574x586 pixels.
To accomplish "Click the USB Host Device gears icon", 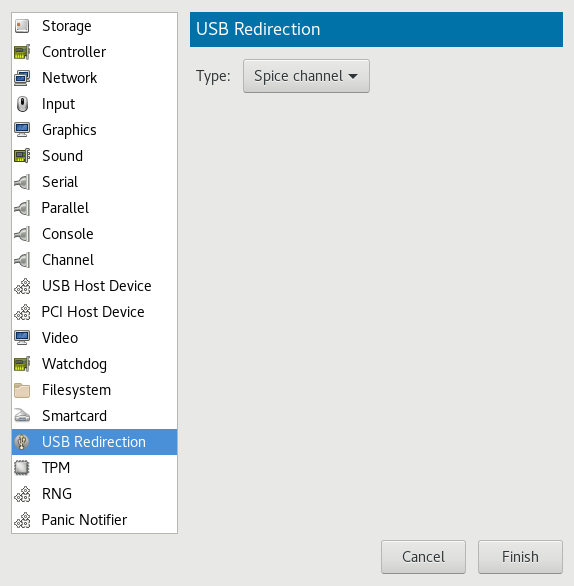I will 22,286.
